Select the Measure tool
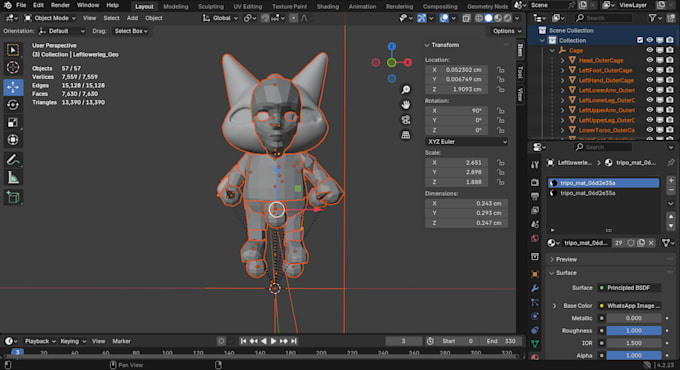680x370 pixels. pyautogui.click(x=13, y=177)
